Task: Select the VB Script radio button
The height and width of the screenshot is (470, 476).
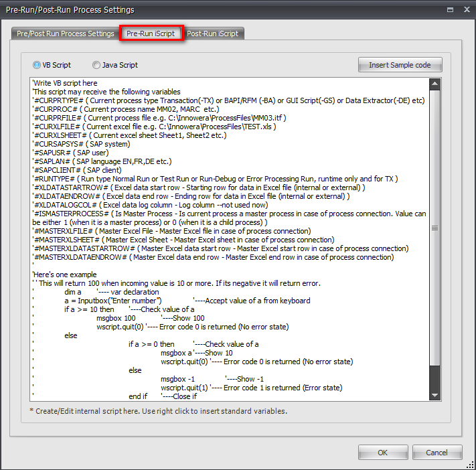Action: point(37,65)
